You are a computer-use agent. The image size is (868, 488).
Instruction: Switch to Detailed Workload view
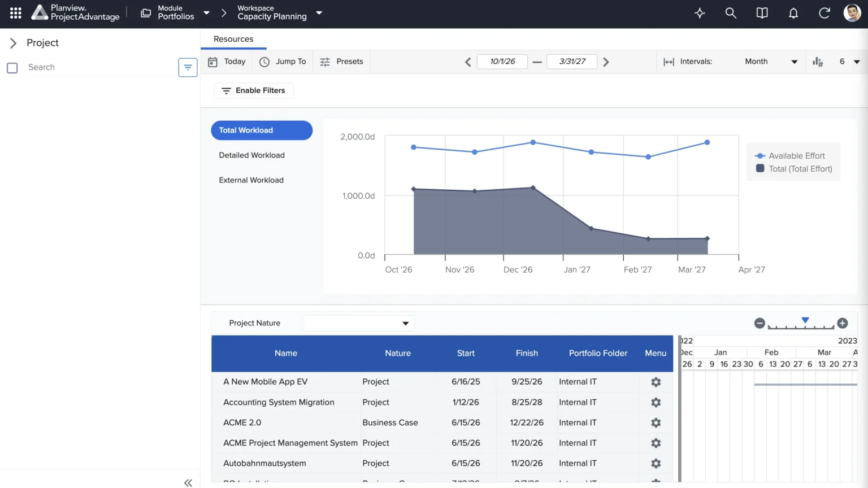point(252,155)
